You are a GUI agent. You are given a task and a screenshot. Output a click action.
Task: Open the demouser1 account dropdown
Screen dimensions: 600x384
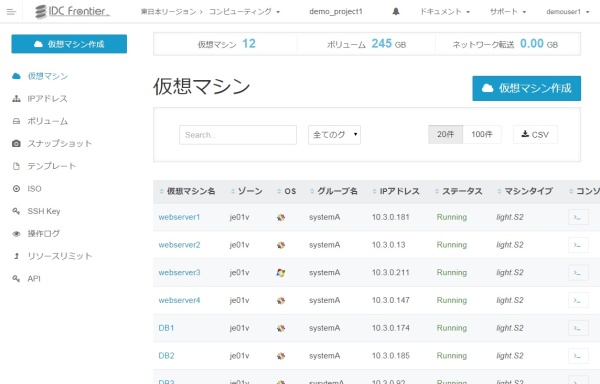pyautogui.click(x=567, y=12)
